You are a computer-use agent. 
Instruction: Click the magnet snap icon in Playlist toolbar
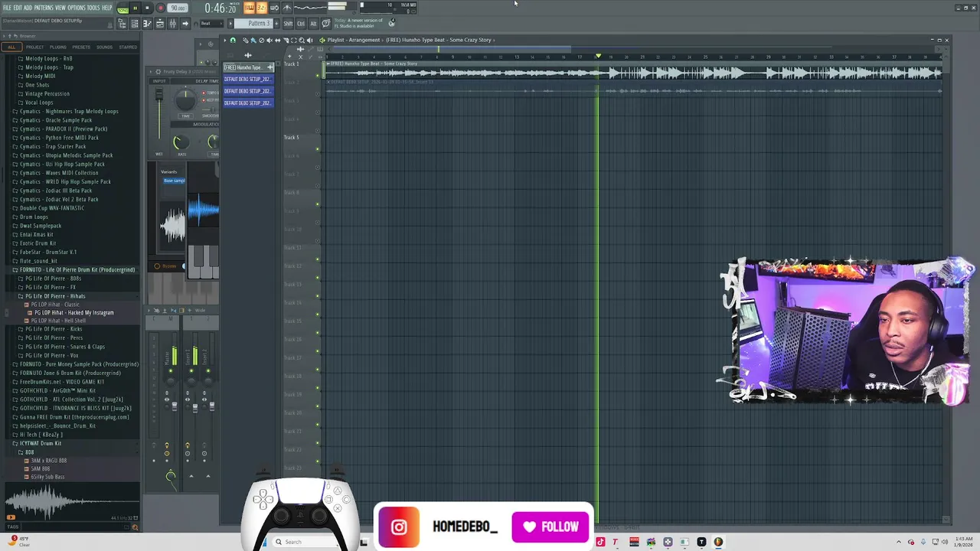(x=233, y=41)
